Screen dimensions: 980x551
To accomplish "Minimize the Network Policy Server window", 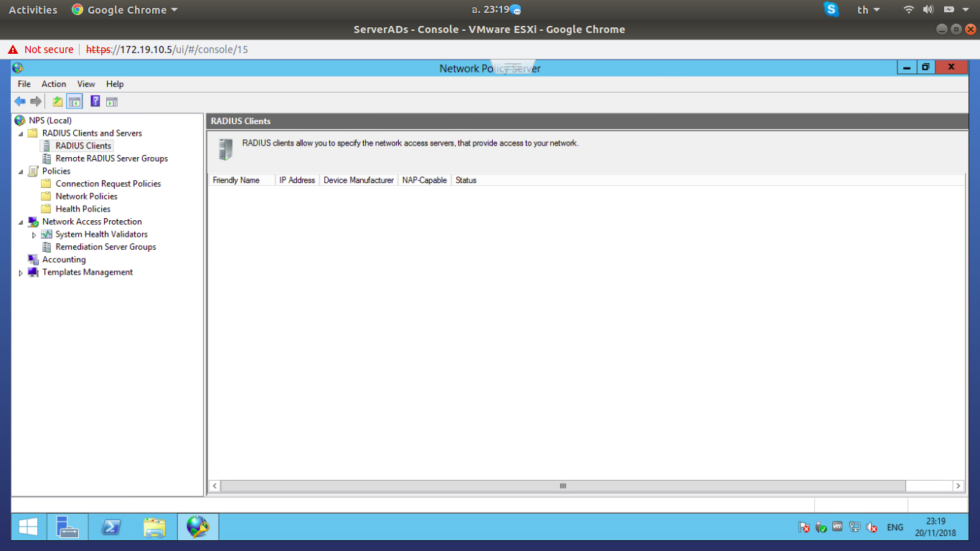I will pyautogui.click(x=907, y=67).
